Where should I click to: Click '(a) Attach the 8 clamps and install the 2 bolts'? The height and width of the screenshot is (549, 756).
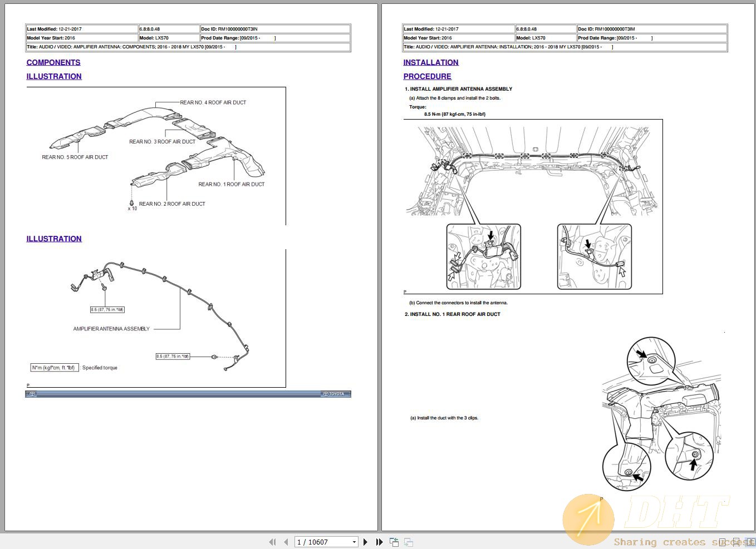[x=455, y=98]
